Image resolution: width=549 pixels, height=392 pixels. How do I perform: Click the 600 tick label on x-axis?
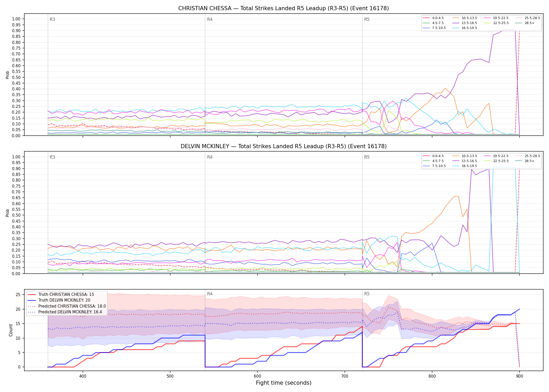(x=258, y=376)
